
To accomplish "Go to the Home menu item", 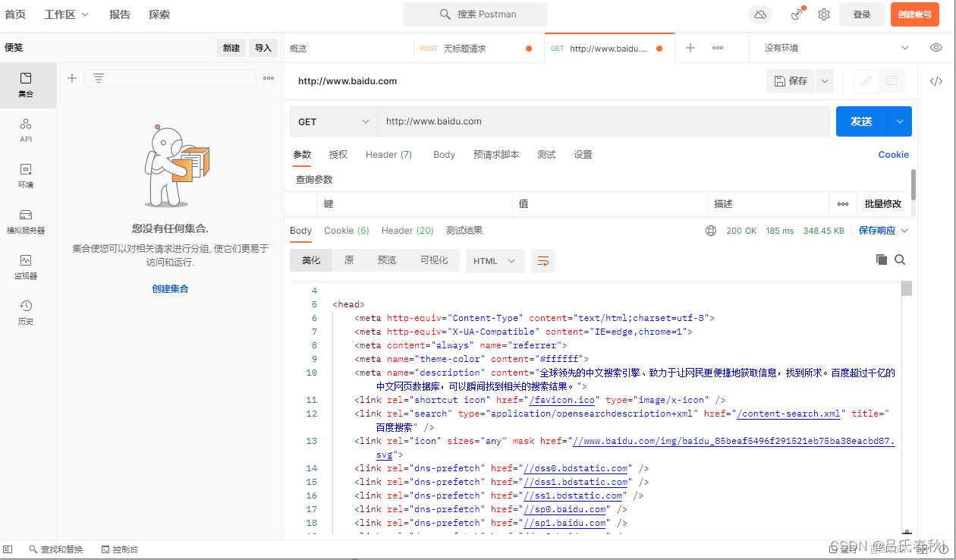I will pyautogui.click(x=15, y=14).
